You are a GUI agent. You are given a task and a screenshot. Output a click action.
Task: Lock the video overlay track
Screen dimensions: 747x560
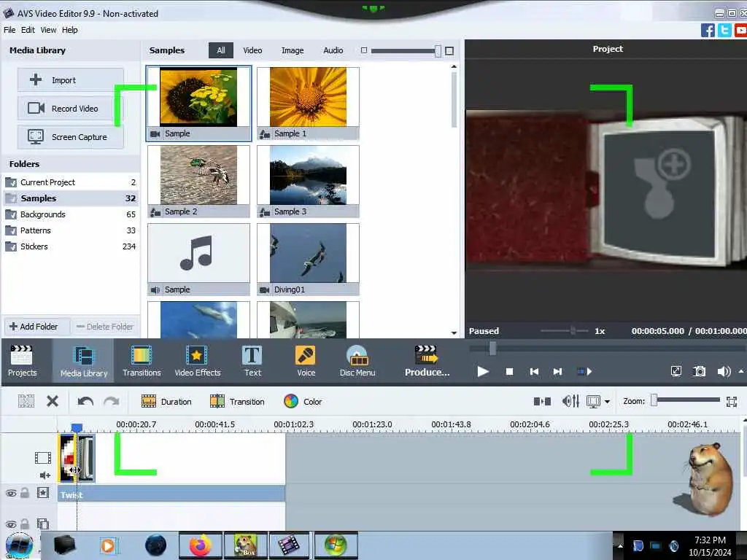25,524
